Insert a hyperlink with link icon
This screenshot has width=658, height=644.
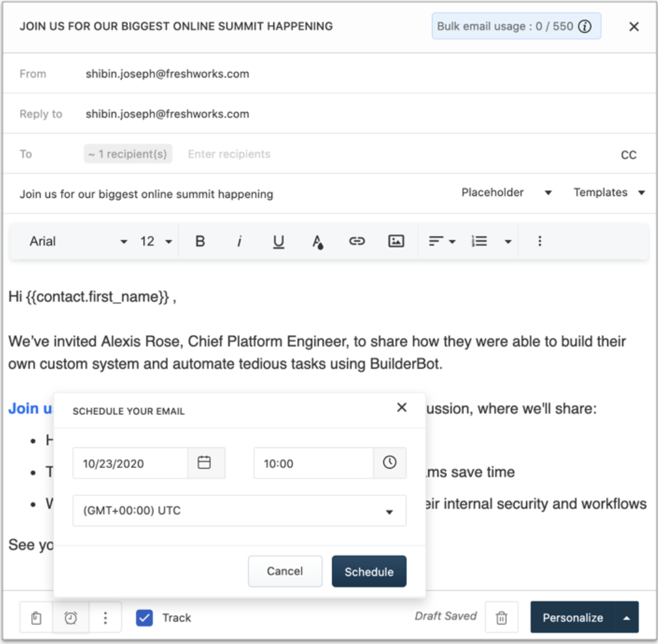pyautogui.click(x=356, y=241)
